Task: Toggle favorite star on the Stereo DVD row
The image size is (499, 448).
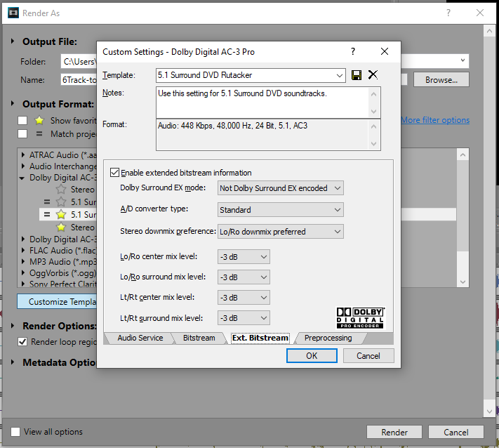Action: click(61, 189)
